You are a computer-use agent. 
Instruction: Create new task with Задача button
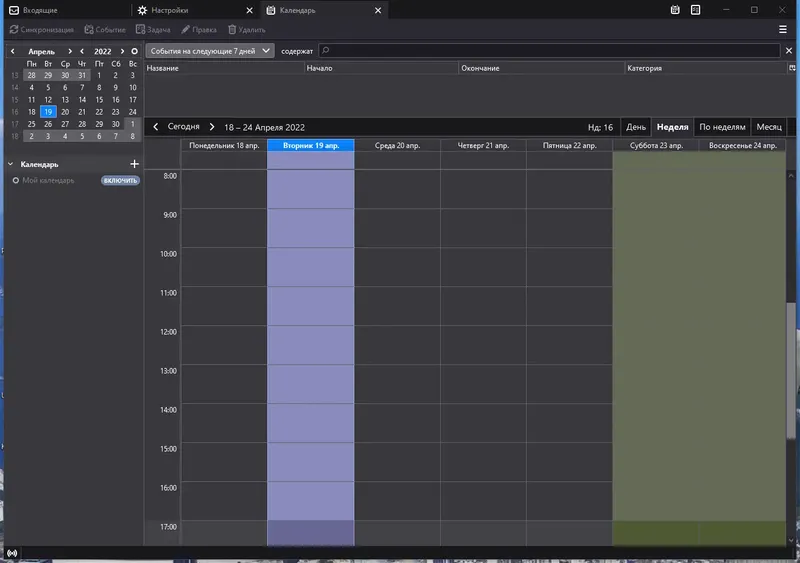tap(153, 30)
